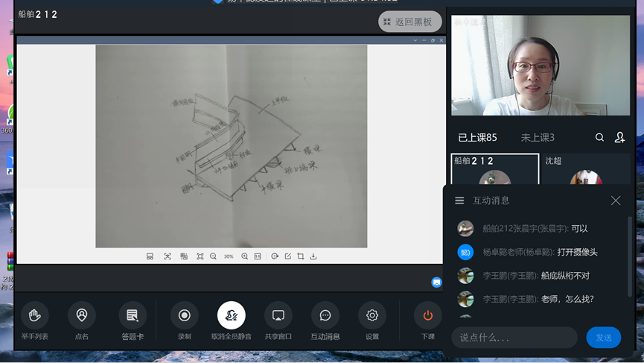Close the 互动消息 chat panel
Screen dimensions: 644x363
pyautogui.click(x=615, y=201)
